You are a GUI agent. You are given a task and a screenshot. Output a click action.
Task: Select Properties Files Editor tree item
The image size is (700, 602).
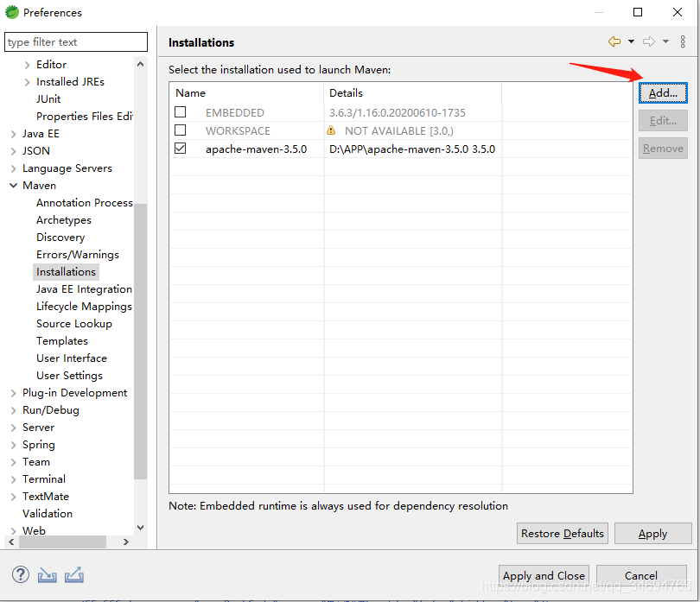pyautogui.click(x=85, y=116)
